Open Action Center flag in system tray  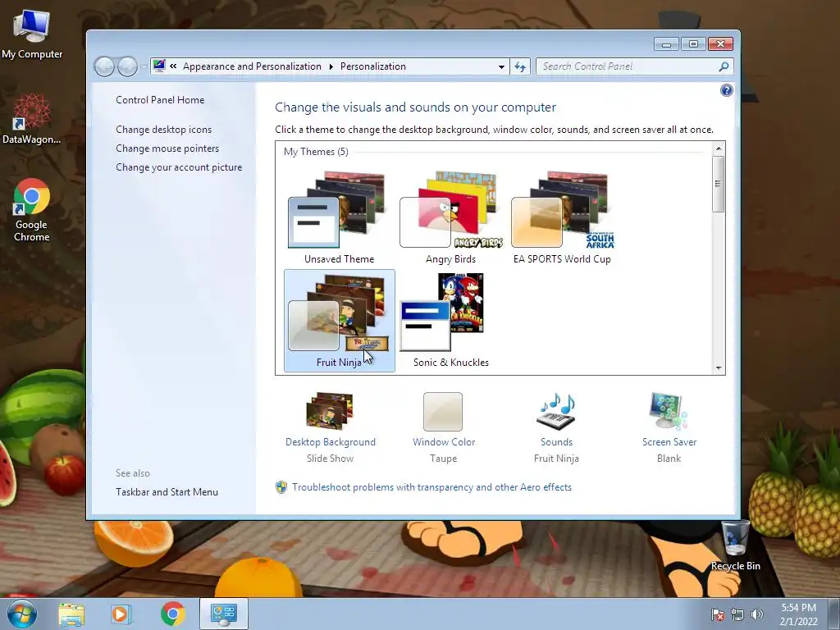point(717,614)
